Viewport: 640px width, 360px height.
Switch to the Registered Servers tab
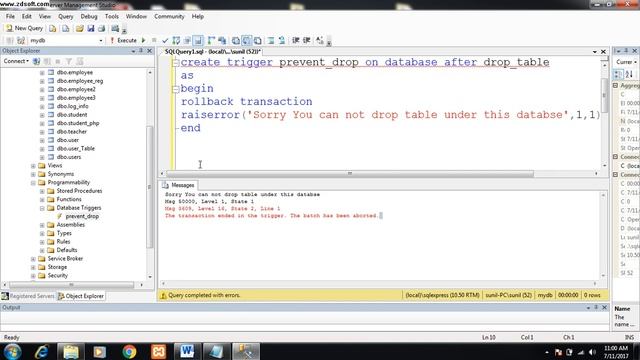pos(28,296)
